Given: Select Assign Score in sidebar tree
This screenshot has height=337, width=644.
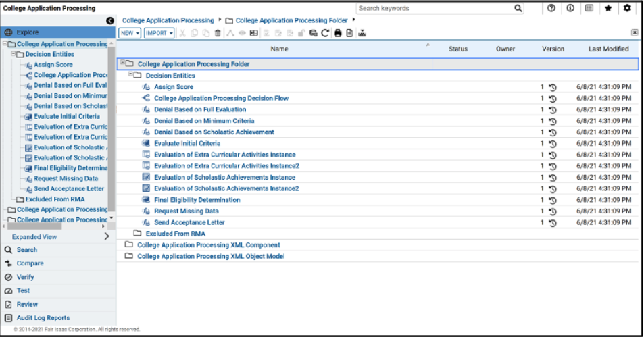Looking at the screenshot, I should (53, 64).
